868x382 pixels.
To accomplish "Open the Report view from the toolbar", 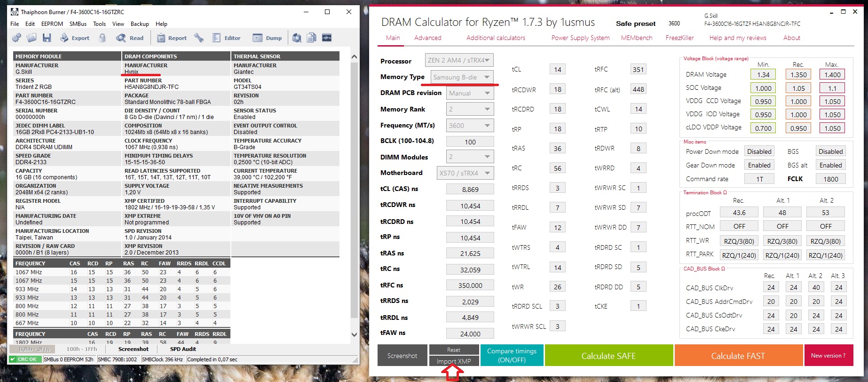I will coord(172,38).
